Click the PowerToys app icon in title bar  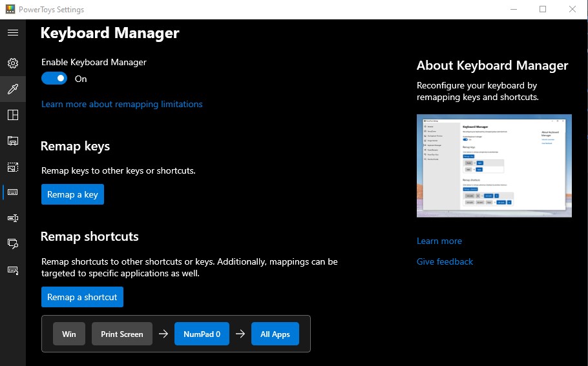10,10
